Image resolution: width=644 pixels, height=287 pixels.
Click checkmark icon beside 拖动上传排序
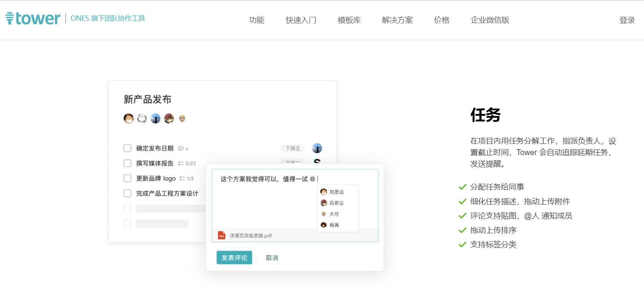462,230
